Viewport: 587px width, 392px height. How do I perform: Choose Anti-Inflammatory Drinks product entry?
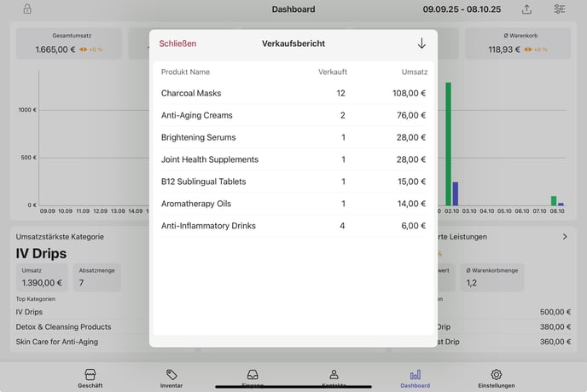293,226
